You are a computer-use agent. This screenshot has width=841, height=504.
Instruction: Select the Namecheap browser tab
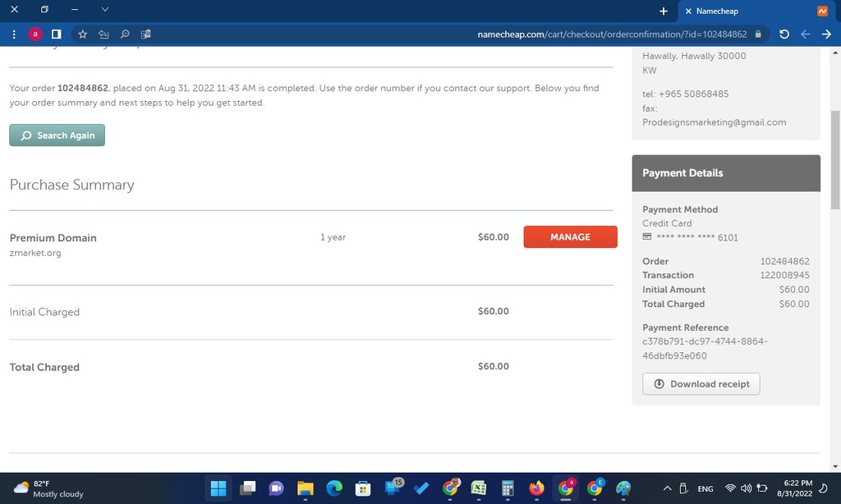point(756,11)
